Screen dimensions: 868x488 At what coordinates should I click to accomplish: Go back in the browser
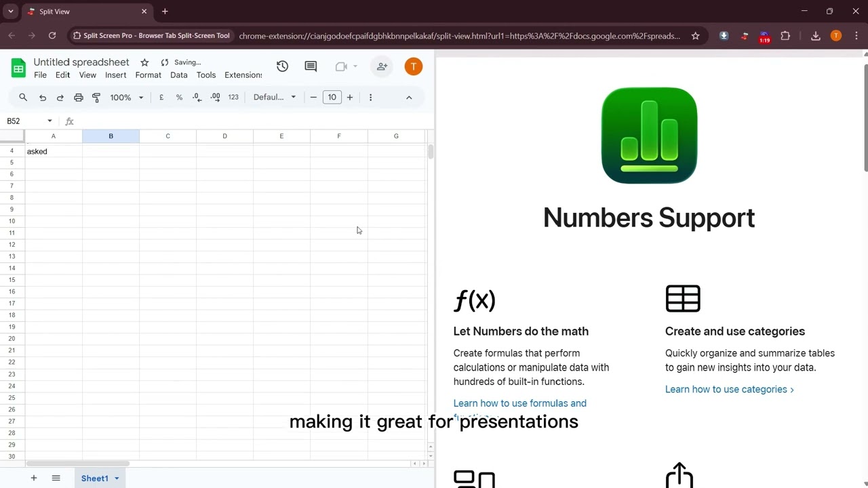(12, 36)
